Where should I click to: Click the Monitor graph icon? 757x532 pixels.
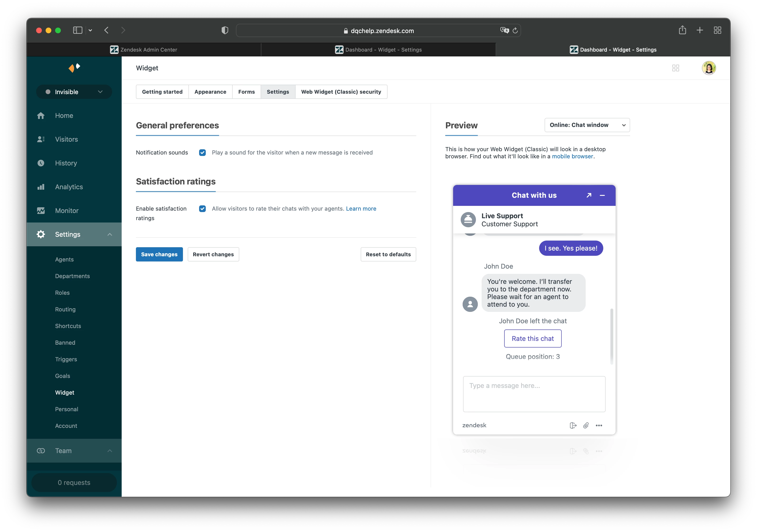41,211
